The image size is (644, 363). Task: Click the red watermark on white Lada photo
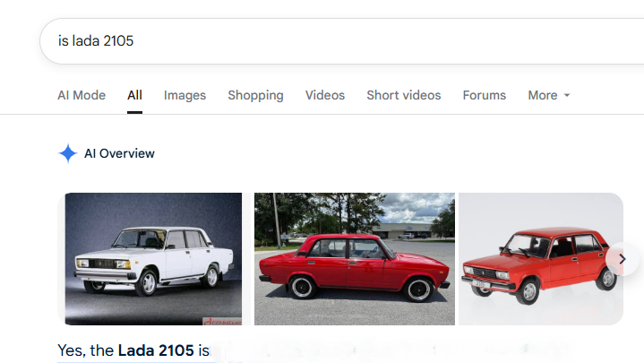pyautogui.click(x=220, y=319)
